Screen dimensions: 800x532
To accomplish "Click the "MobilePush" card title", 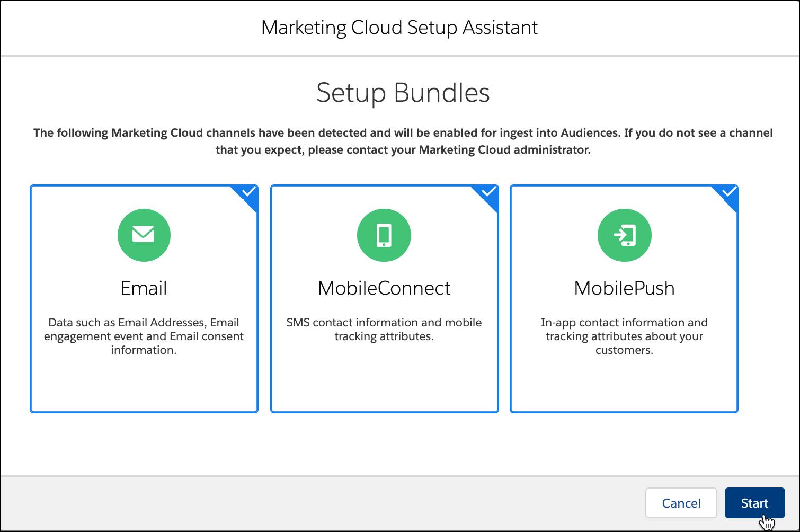I will [x=624, y=288].
